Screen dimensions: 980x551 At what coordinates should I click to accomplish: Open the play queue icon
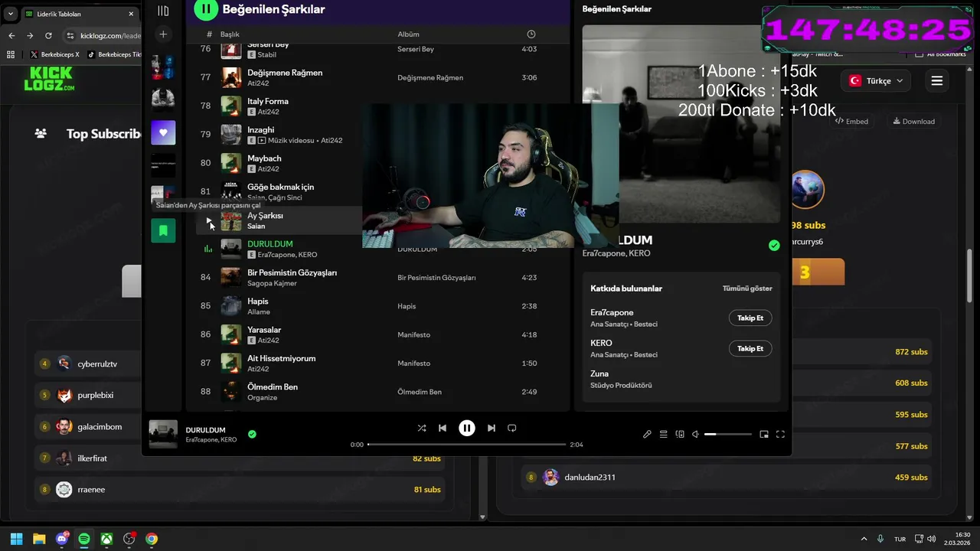pyautogui.click(x=664, y=434)
